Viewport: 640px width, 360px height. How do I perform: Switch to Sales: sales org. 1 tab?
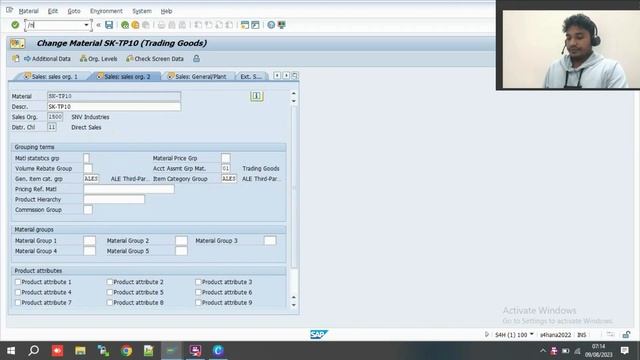51,76
